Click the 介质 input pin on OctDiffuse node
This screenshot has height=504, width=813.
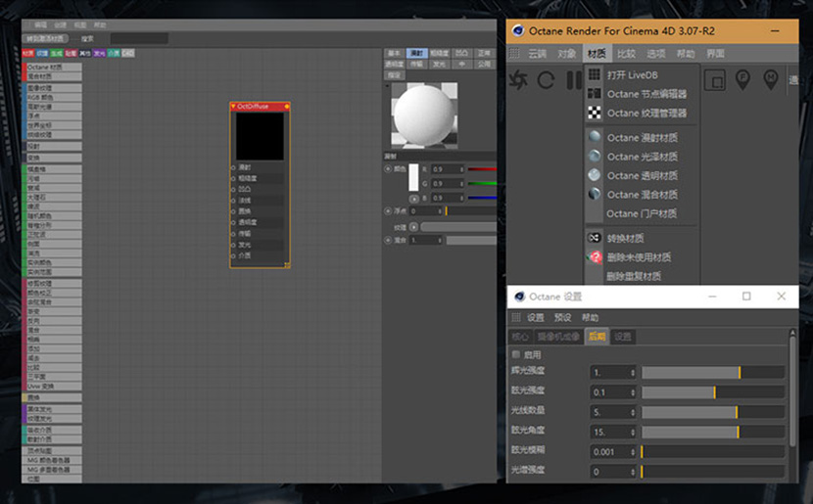pyautogui.click(x=233, y=255)
